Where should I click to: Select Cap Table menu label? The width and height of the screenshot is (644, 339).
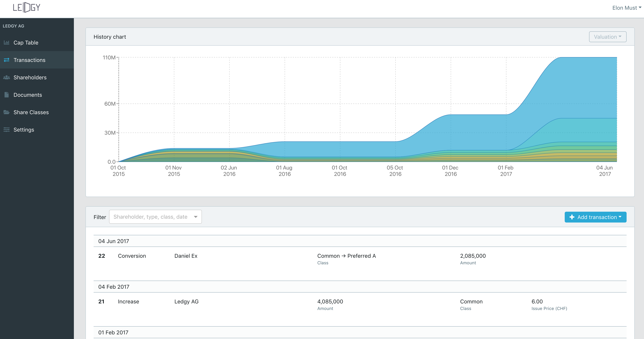(26, 43)
